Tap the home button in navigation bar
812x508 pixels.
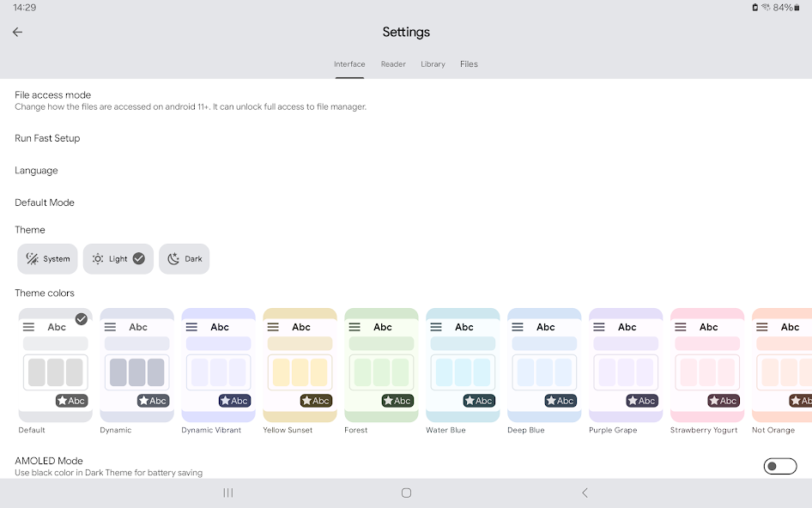click(406, 493)
